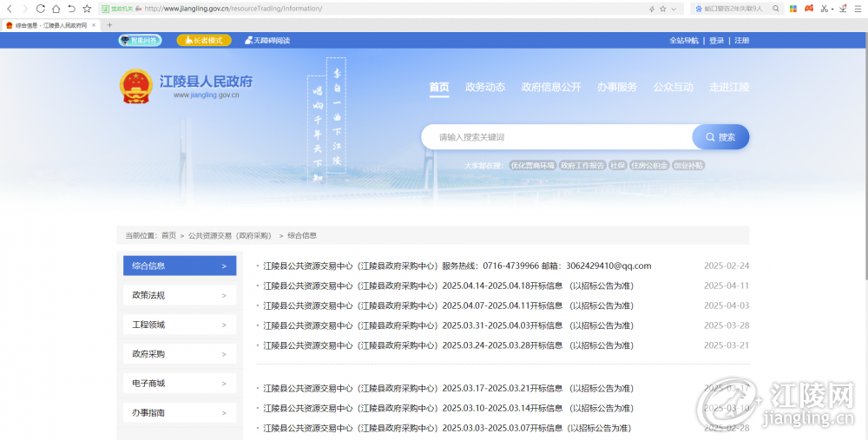The height and width of the screenshot is (440, 868).
Task: Click the browser forward arrow
Action: (x=24, y=9)
